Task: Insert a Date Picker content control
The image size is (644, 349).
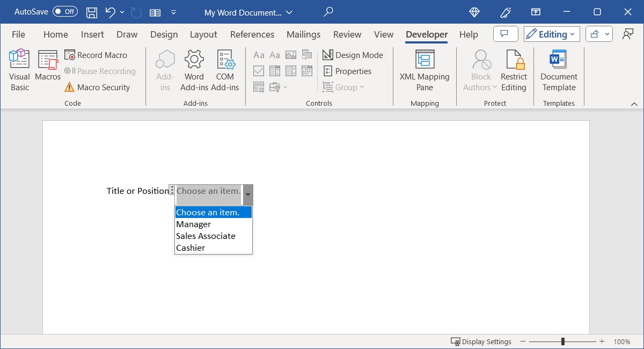Action: (306, 70)
